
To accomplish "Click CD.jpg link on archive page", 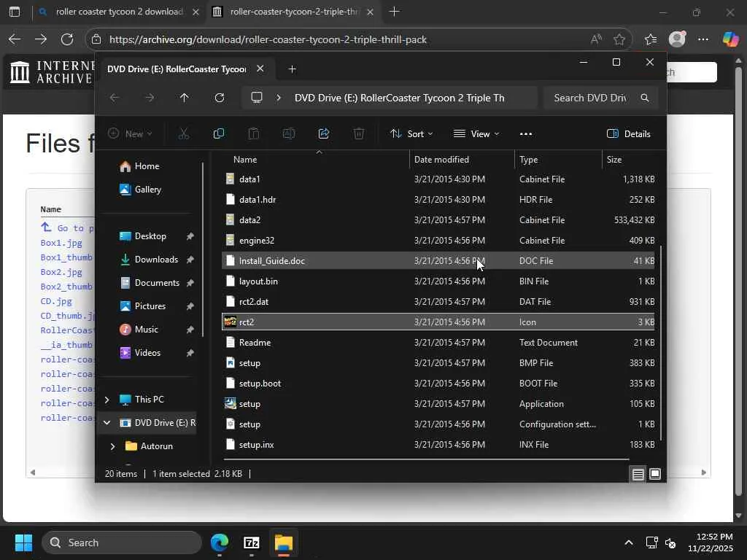I will [x=56, y=301].
